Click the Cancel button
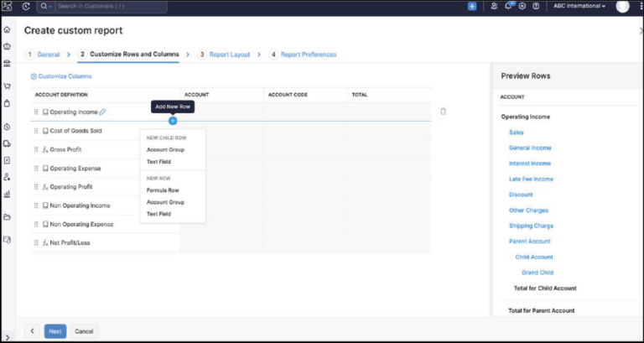 84,331
